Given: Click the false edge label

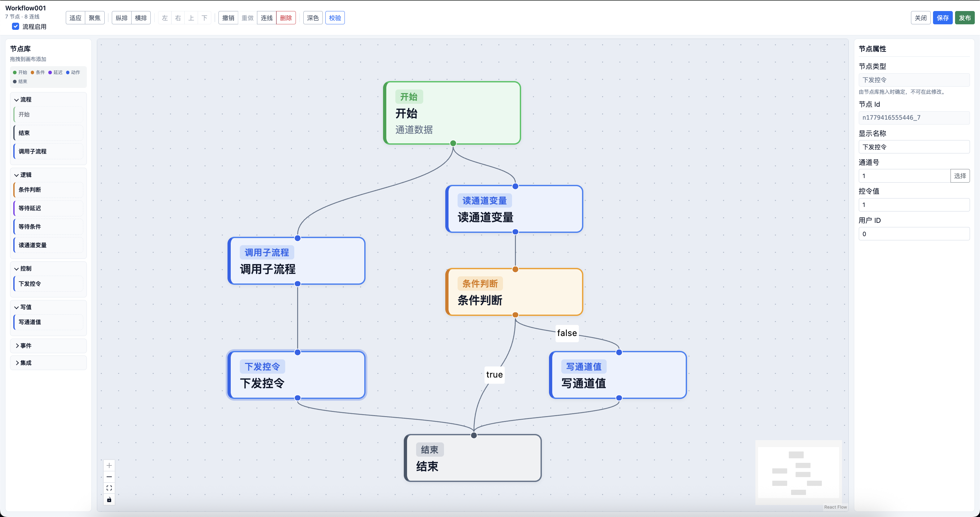Looking at the screenshot, I should coord(567,333).
